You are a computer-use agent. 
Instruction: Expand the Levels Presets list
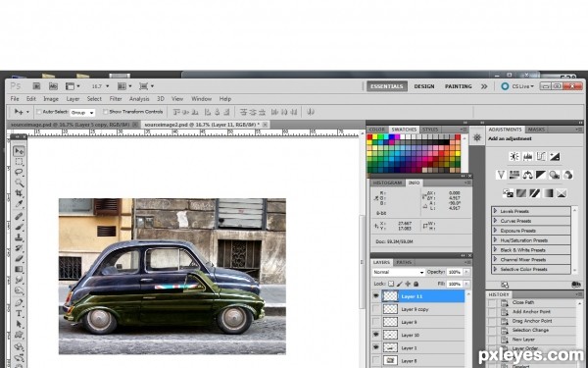495,211
